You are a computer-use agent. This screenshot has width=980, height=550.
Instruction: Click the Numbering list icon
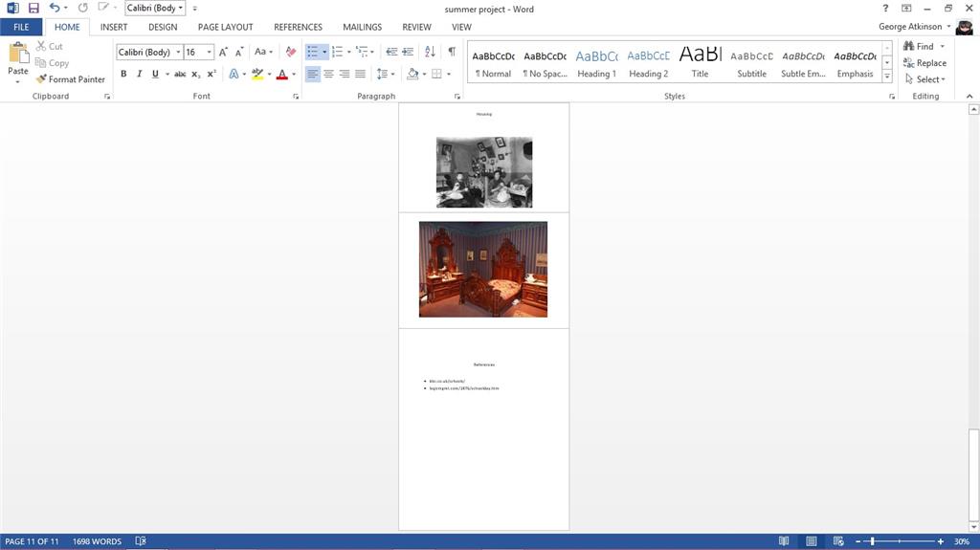click(337, 52)
